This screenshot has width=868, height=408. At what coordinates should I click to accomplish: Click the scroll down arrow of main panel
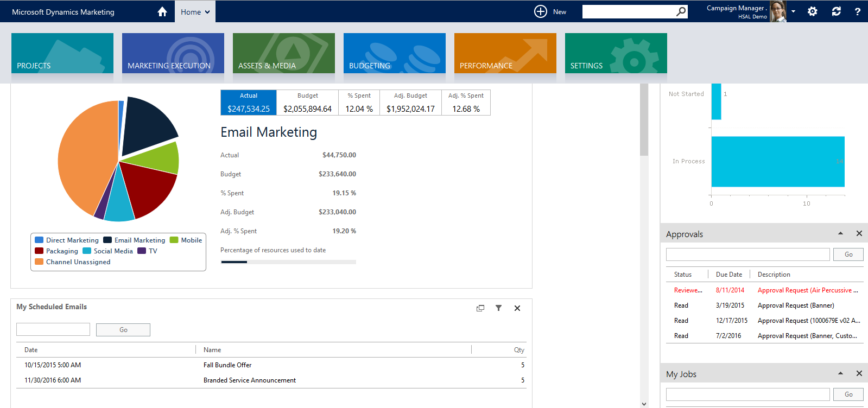pos(644,404)
